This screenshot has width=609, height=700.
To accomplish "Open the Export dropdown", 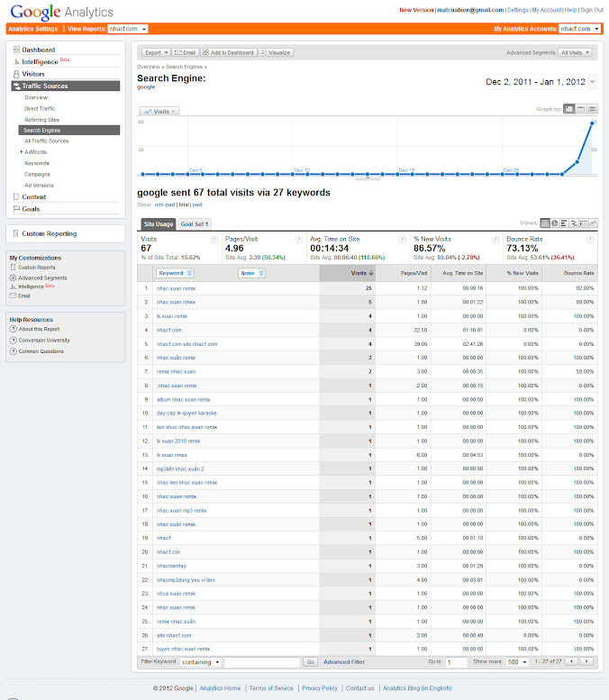I will click(156, 52).
